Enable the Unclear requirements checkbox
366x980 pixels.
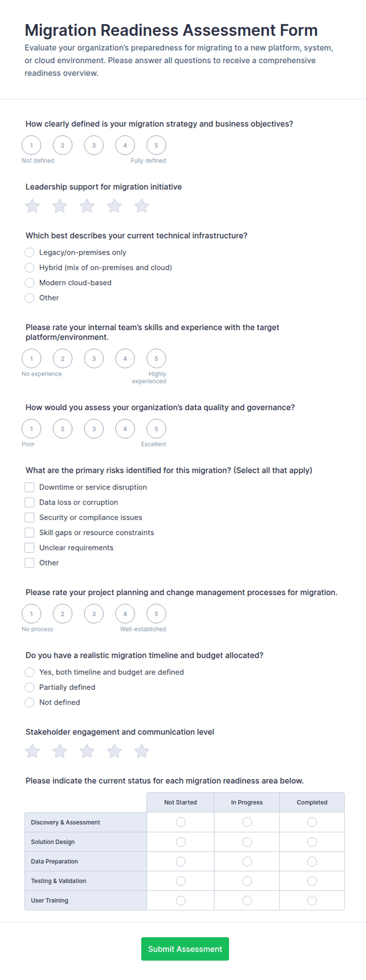(x=30, y=548)
